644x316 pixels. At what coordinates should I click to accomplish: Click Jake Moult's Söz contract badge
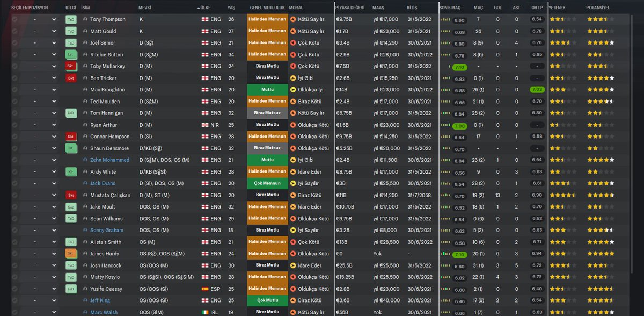coord(71,207)
